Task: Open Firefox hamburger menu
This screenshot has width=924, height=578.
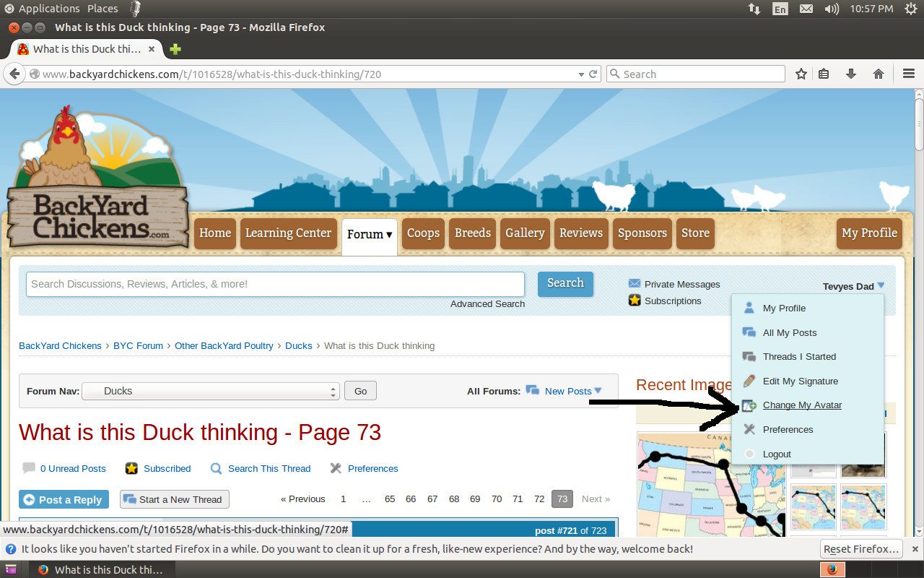Action: (909, 74)
